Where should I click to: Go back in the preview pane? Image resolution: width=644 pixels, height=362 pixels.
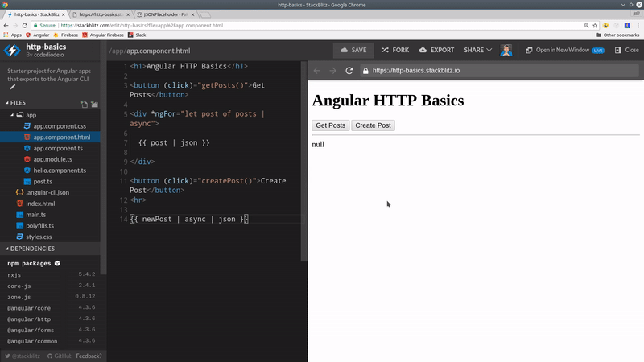pyautogui.click(x=316, y=71)
